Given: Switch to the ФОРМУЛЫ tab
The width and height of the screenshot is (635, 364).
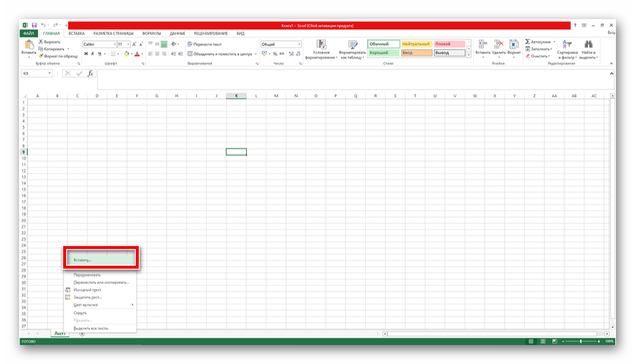Looking at the screenshot, I should point(151,33).
